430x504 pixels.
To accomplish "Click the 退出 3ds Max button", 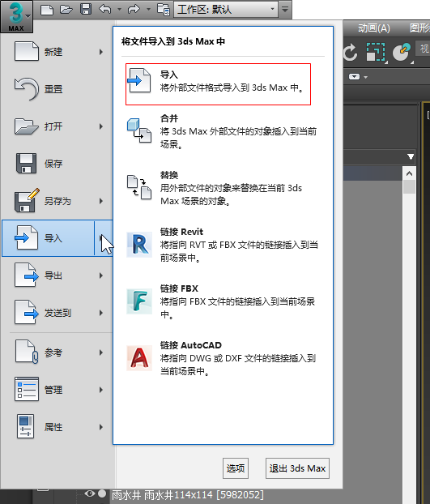I will [297, 468].
